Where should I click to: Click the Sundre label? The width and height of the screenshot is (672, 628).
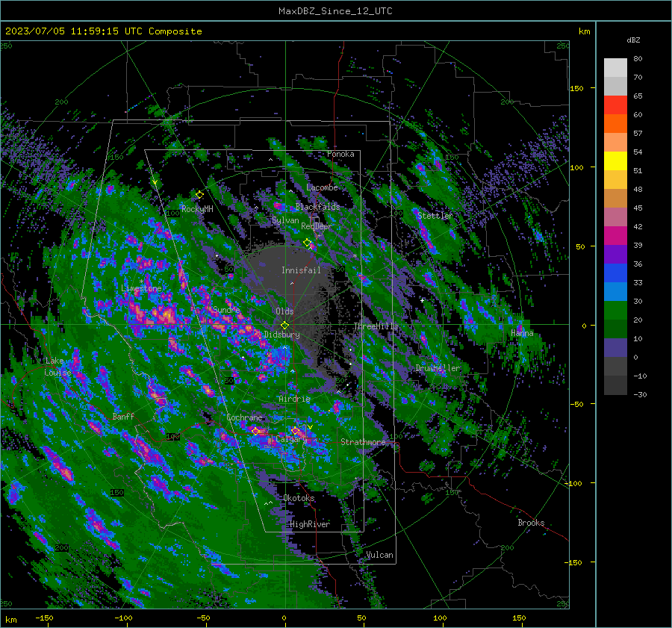(x=226, y=309)
